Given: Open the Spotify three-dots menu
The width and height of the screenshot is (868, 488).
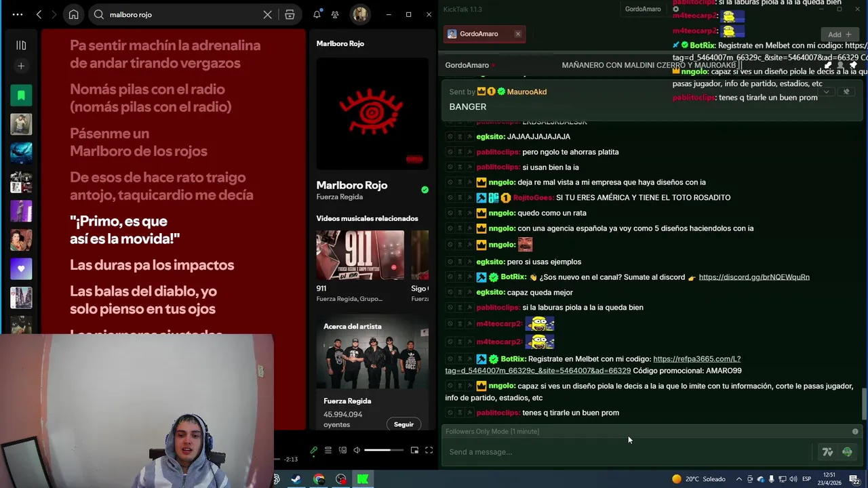Looking at the screenshot, I should tap(18, 14).
